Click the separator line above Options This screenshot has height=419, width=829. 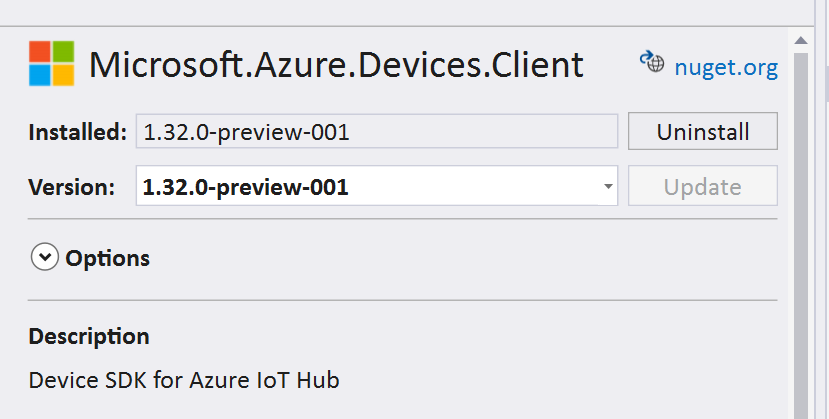(402, 219)
